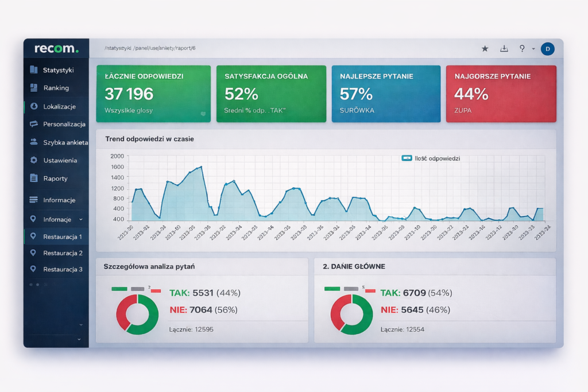588x392 pixels.
Task: Open Restauracja 2 location link
Action: (63, 253)
